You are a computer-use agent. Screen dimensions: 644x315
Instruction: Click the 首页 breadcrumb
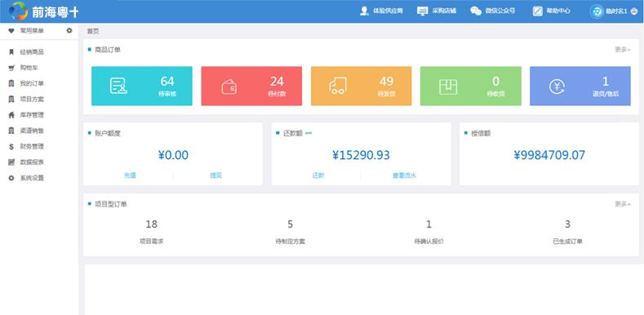(93, 31)
